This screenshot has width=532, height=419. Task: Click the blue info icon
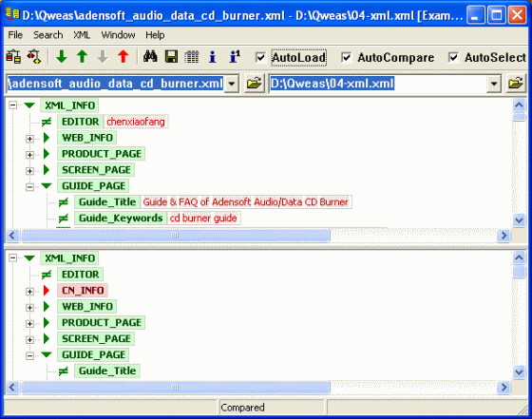(x=213, y=57)
